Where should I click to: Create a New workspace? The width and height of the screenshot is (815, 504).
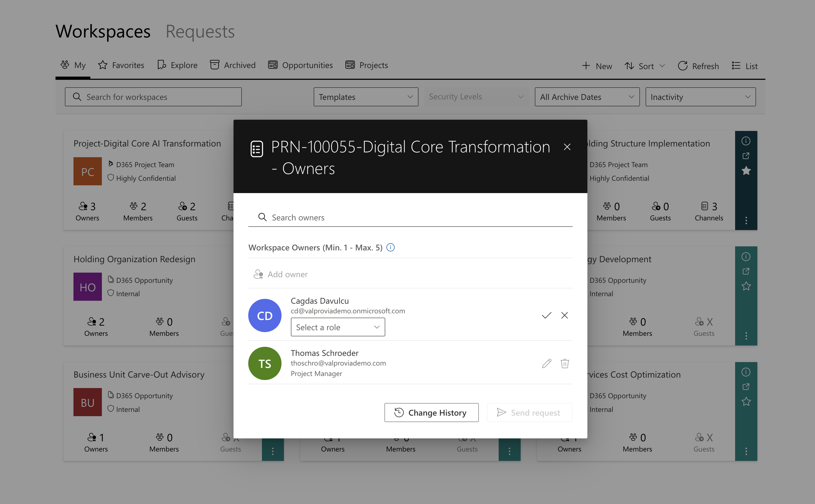pyautogui.click(x=597, y=66)
